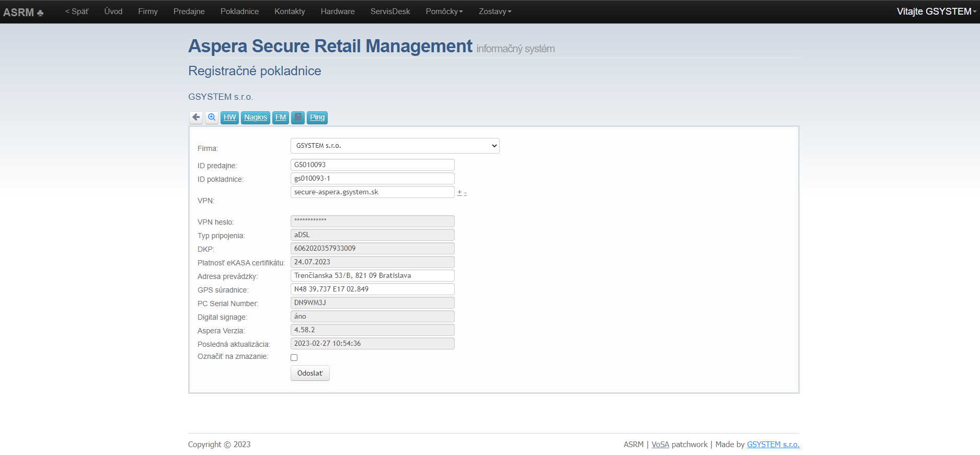
Task: Click the minus link next to VPN field
Action: 465,193
